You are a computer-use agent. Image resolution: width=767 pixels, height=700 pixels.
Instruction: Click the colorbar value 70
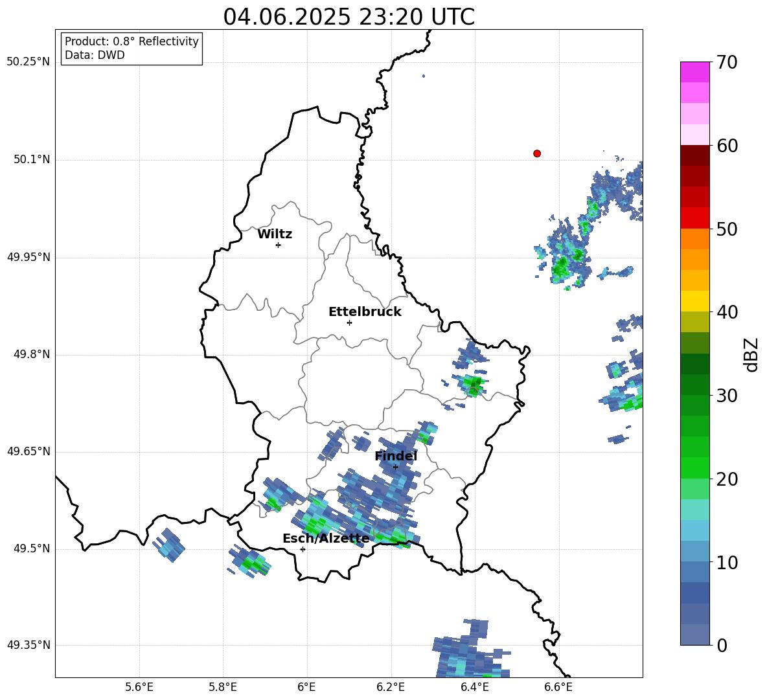[727, 62]
